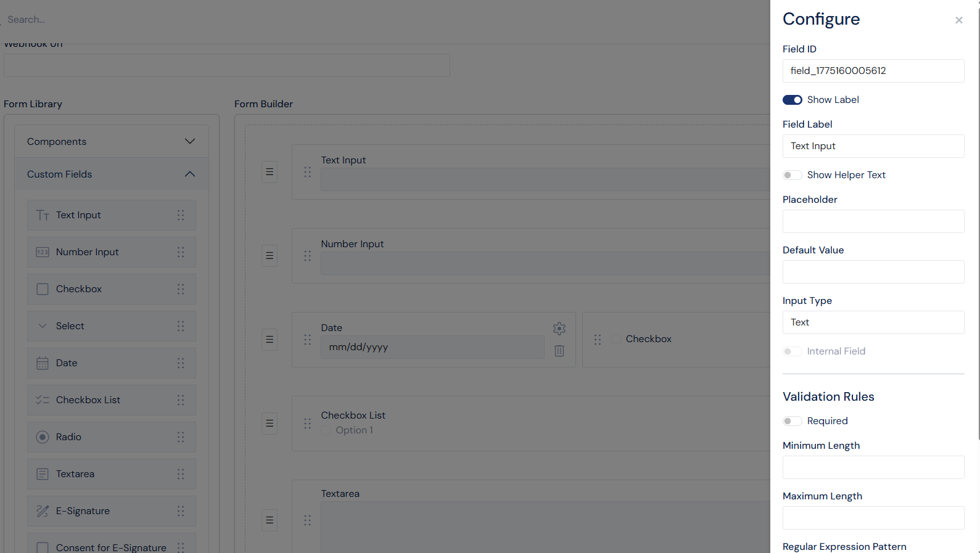980x553 pixels.
Task: Tick the Checkbox field in the Form Builder
Action: (x=616, y=338)
